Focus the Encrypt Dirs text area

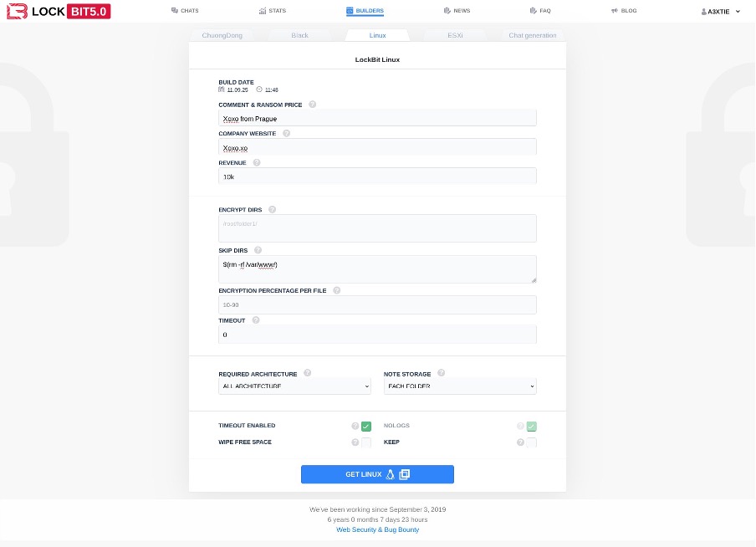(377, 228)
